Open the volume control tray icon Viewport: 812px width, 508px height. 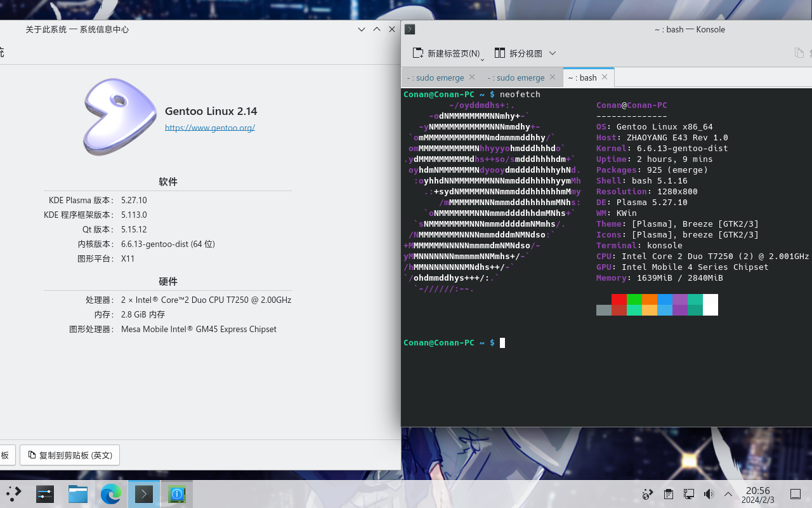click(x=709, y=494)
